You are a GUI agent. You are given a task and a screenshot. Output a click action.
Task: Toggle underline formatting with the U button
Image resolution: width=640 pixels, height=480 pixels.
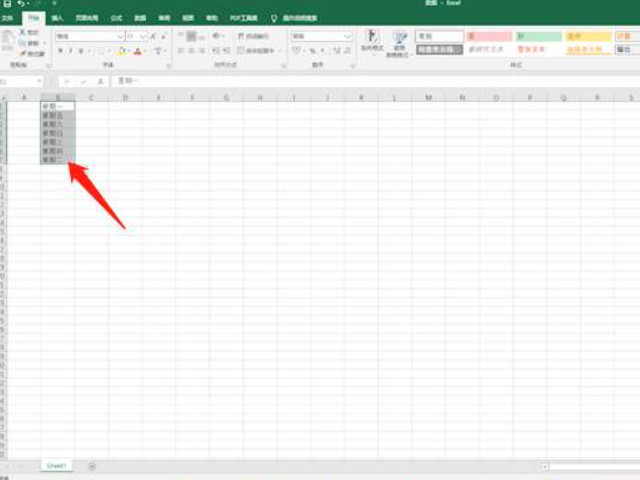click(84, 51)
